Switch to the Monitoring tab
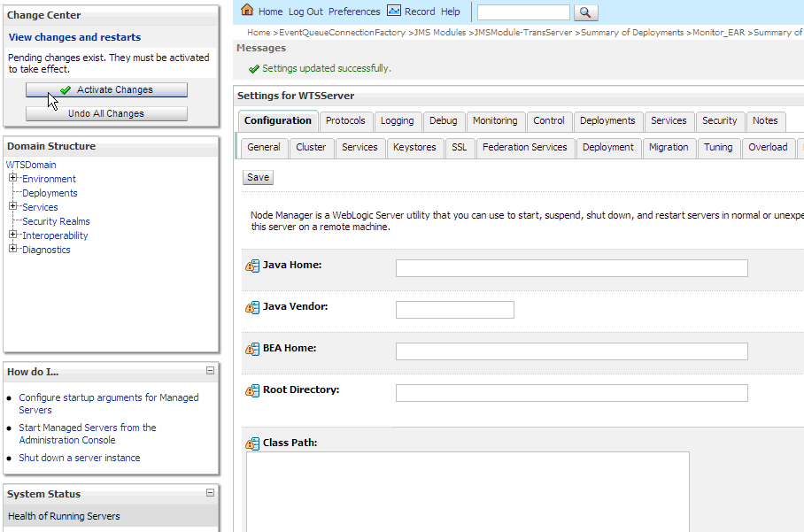 click(495, 121)
